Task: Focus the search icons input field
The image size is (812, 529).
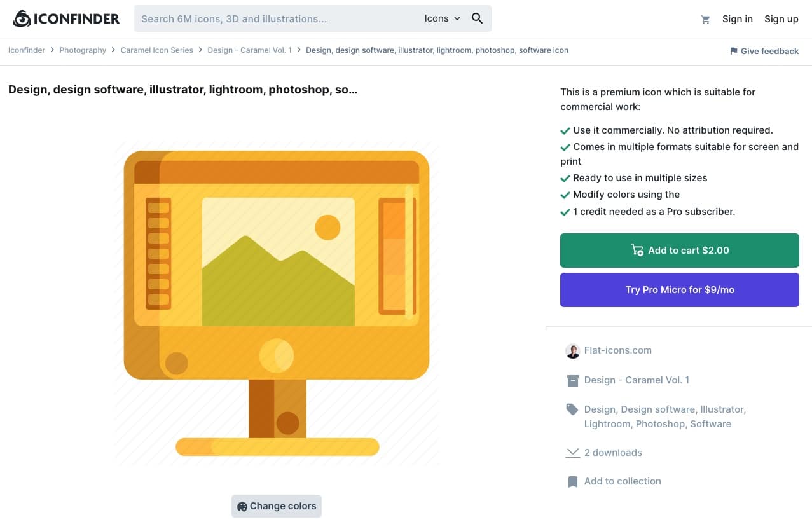Action: tap(277, 18)
